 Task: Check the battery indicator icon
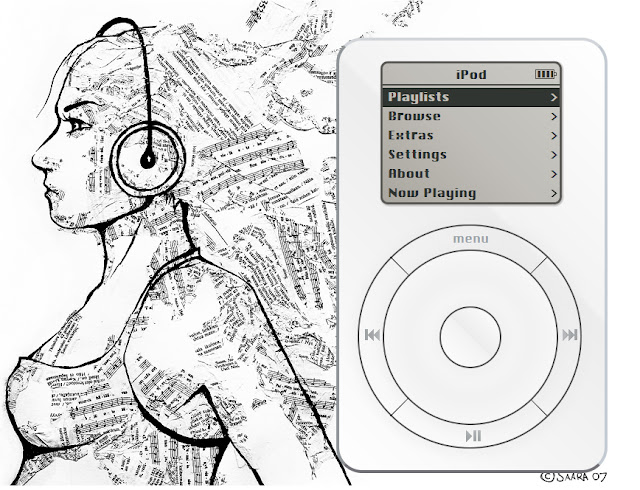pyautogui.click(x=546, y=74)
